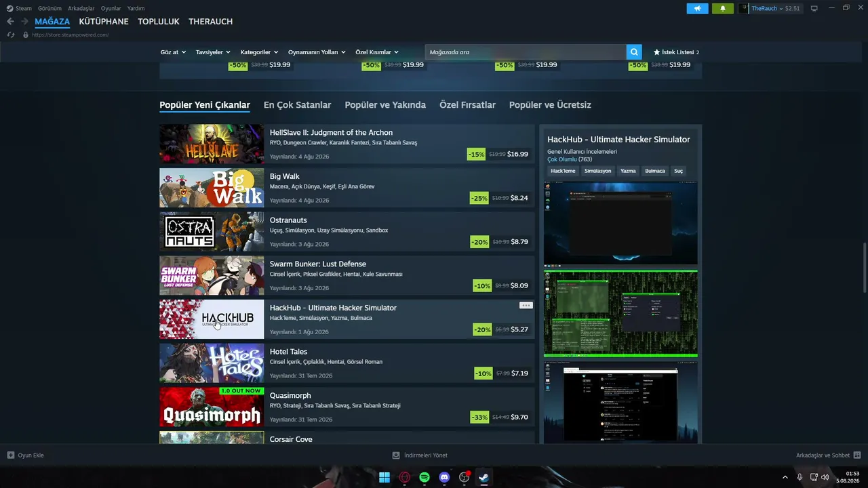The height and width of the screenshot is (488, 868).
Task: Click the microphone tray icon
Action: coord(800,477)
